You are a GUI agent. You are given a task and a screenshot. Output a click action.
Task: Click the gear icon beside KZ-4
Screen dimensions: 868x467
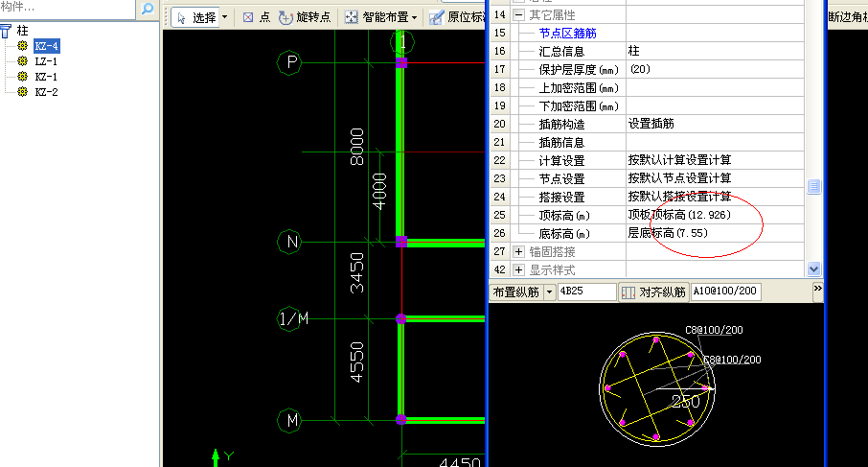[x=22, y=45]
